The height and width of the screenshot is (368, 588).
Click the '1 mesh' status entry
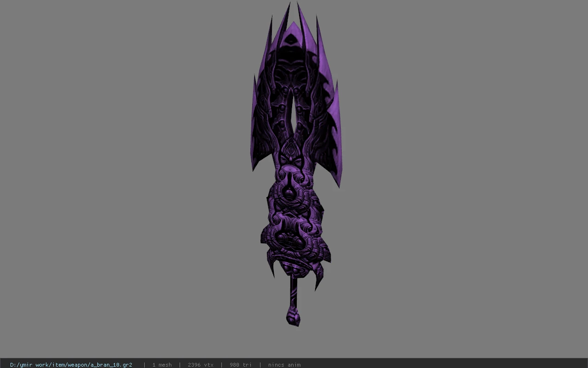tap(162, 365)
